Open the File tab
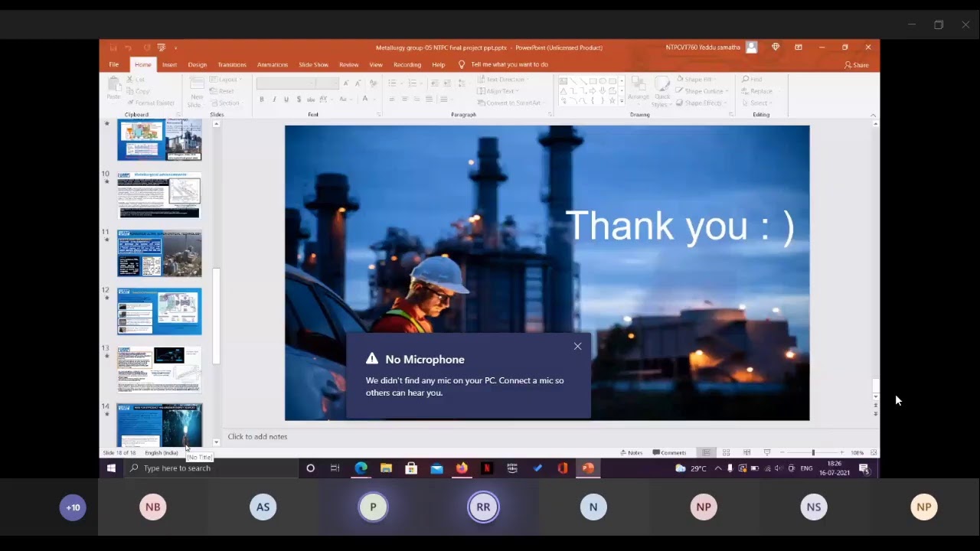 coord(113,65)
